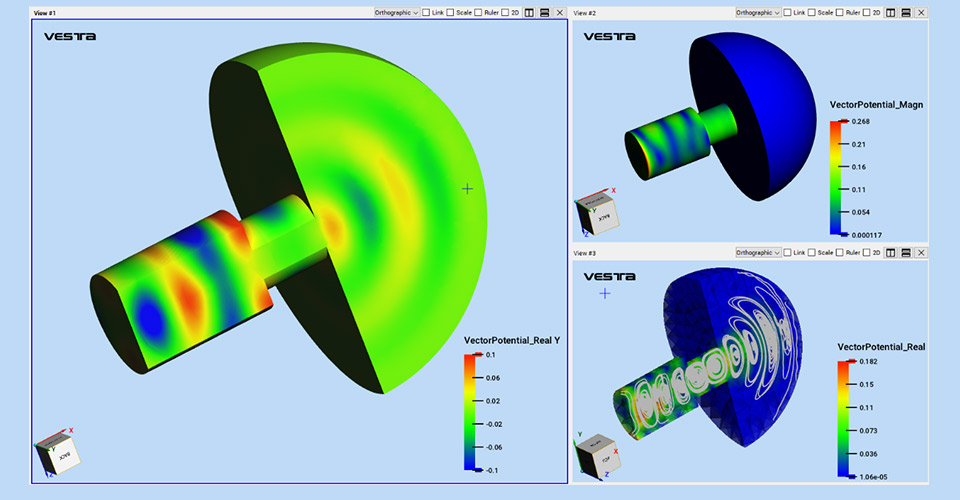Expand the Orthographic dropdown in View #3

click(756, 253)
